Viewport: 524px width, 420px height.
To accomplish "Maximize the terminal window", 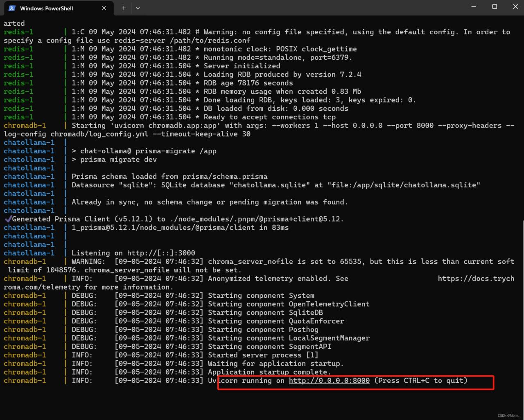I will [495, 7].
